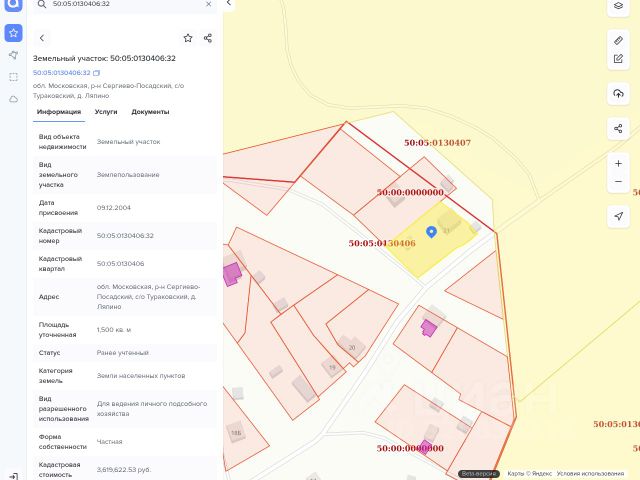The width and height of the screenshot is (640, 480).
Task: Click the quarter label 50:05:0130407
Action: click(x=438, y=143)
